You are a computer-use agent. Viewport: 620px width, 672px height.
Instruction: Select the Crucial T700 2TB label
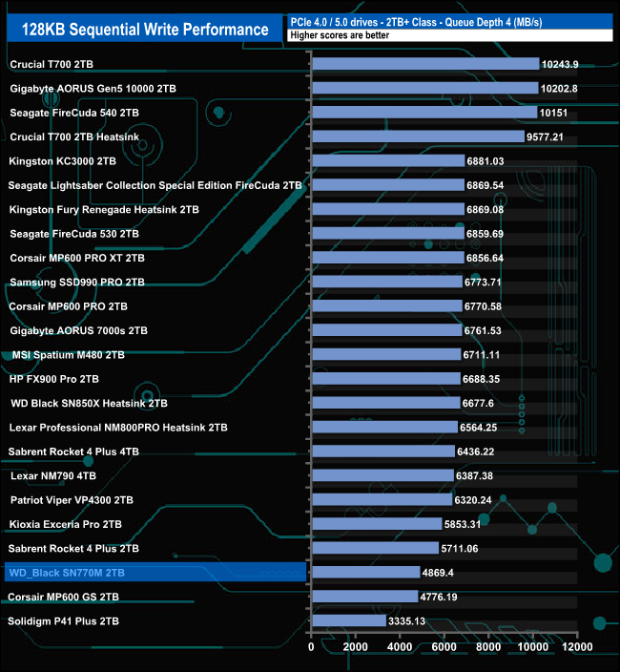tap(52, 64)
